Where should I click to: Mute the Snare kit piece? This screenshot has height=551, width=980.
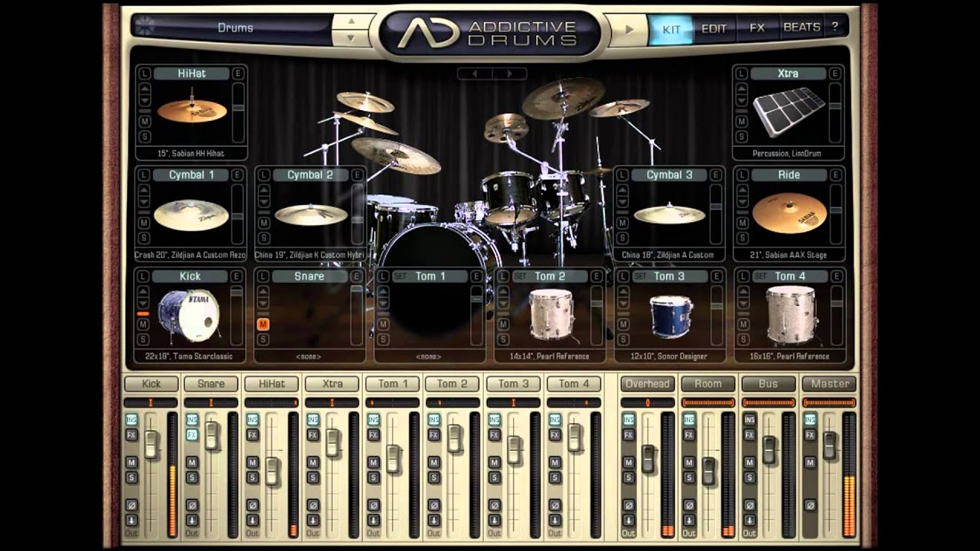click(x=263, y=324)
